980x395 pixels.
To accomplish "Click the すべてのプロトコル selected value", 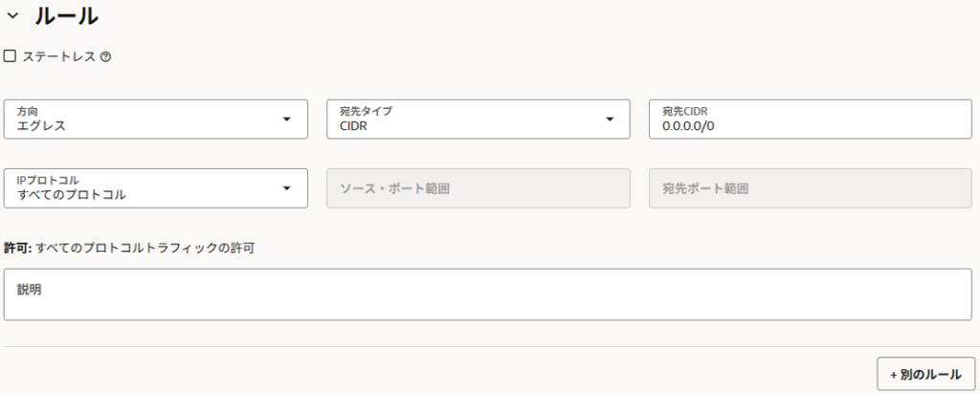I will [72, 194].
